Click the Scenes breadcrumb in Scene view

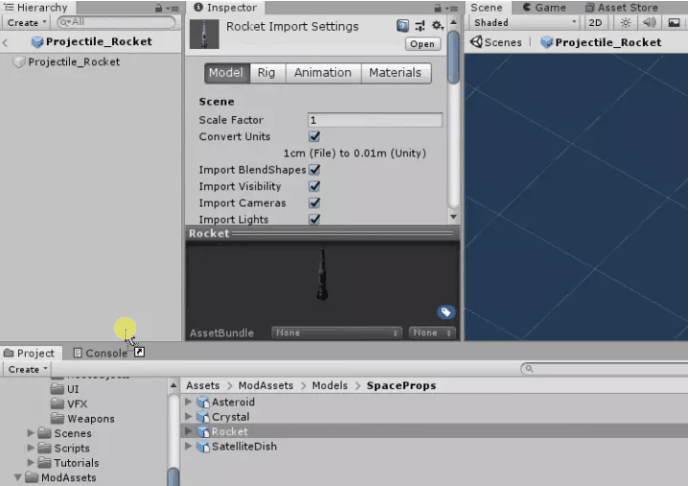coord(496,42)
